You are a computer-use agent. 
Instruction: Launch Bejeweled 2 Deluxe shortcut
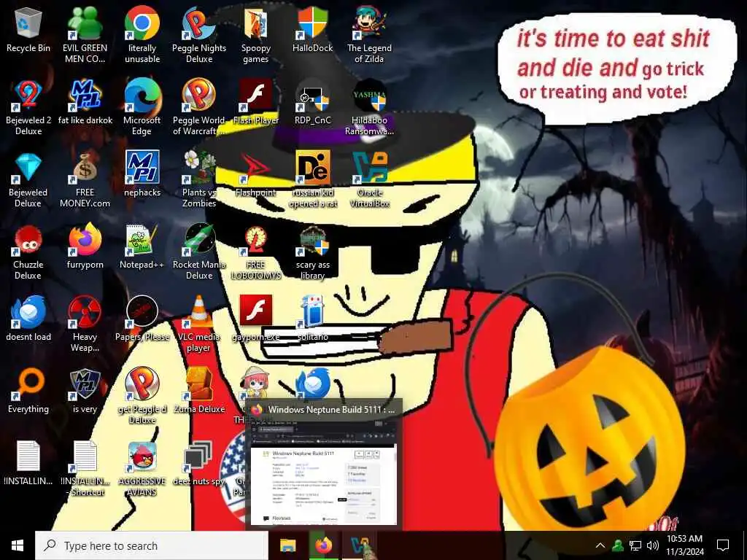[28, 96]
